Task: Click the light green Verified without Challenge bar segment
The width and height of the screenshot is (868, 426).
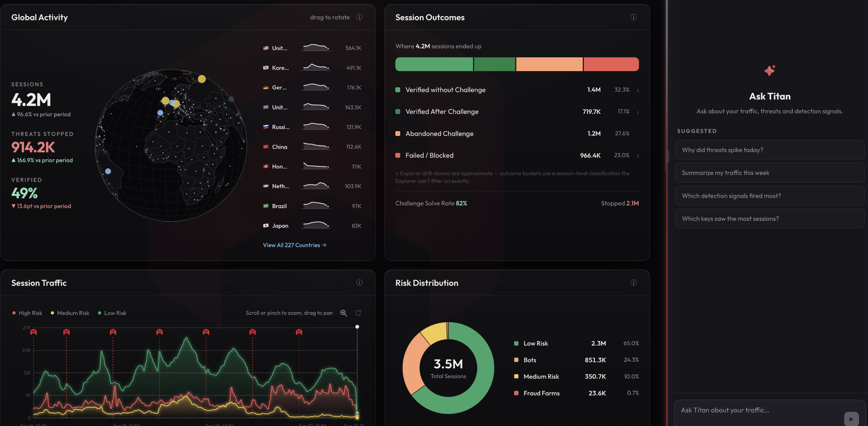Action: coord(434,64)
